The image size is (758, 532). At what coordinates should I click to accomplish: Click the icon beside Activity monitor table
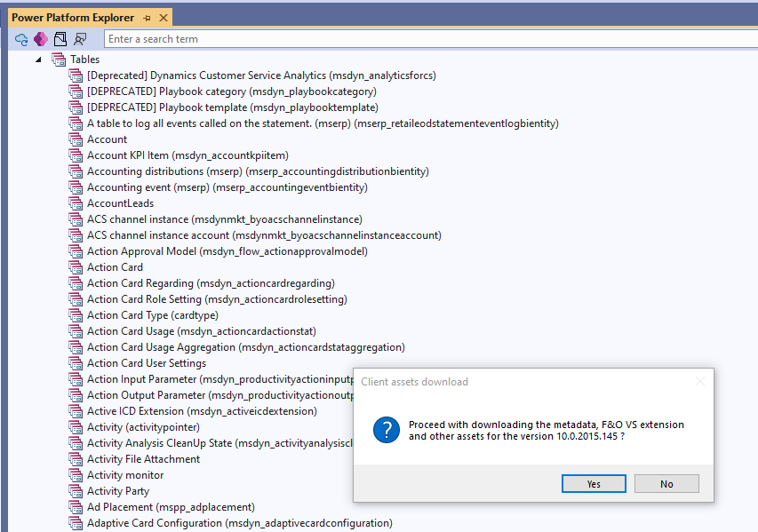point(76,475)
